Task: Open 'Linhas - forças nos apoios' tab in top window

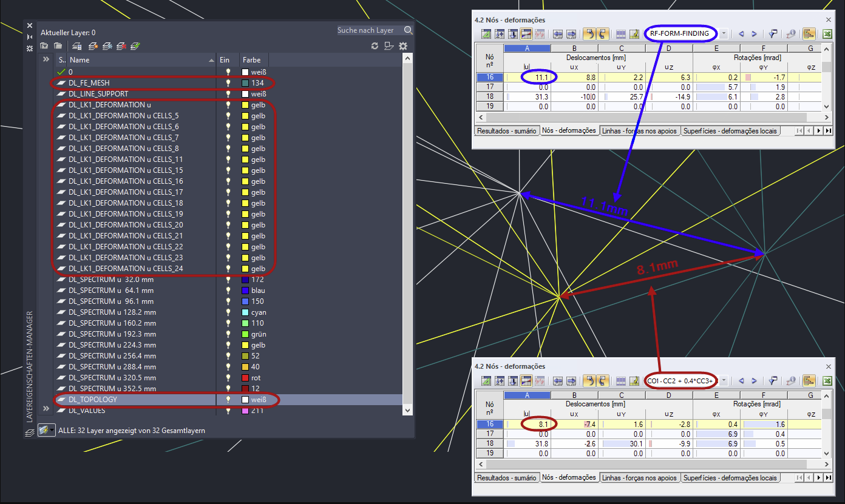Action: 639,131
